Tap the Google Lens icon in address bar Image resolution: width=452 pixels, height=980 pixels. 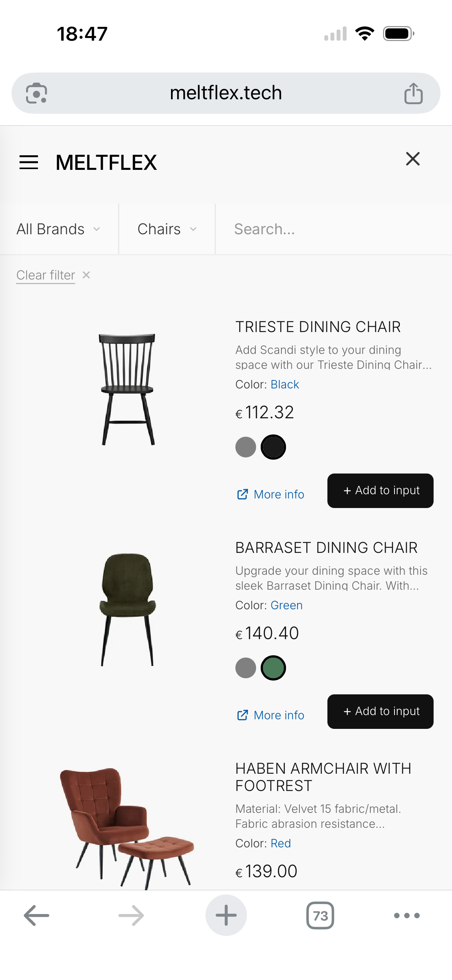point(36,93)
